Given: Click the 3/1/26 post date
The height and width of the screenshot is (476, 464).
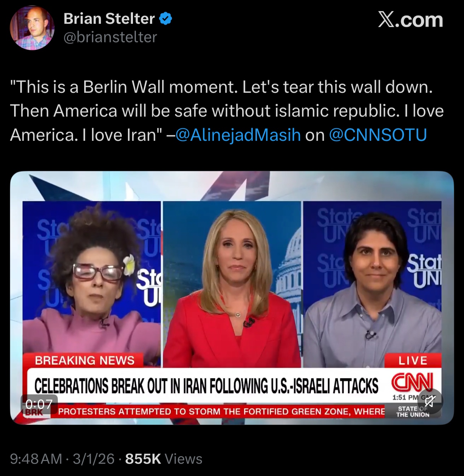Looking at the screenshot, I should click(94, 459).
